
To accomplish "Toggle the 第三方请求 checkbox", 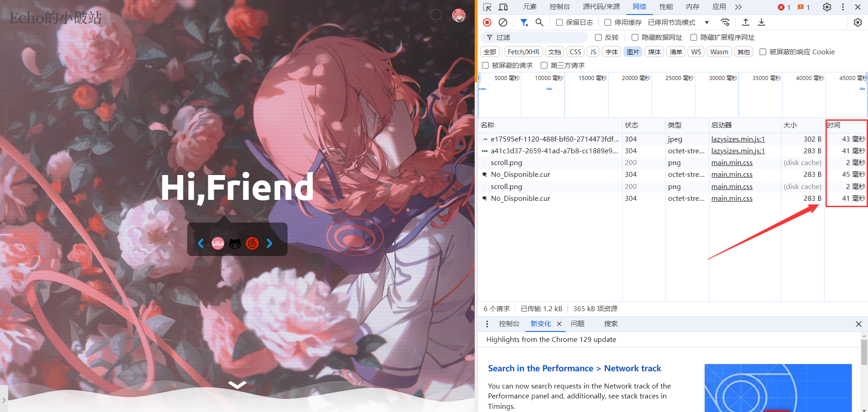I will coord(544,66).
